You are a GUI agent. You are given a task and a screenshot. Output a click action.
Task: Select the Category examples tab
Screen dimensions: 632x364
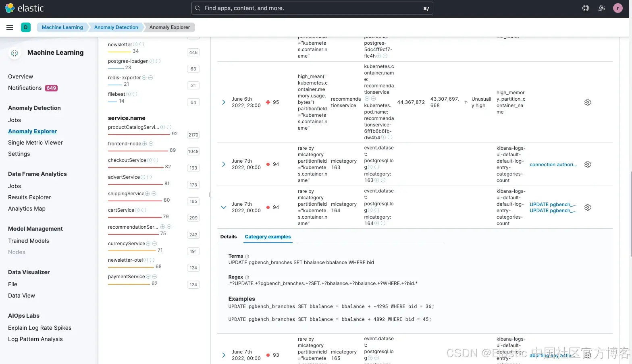(268, 237)
